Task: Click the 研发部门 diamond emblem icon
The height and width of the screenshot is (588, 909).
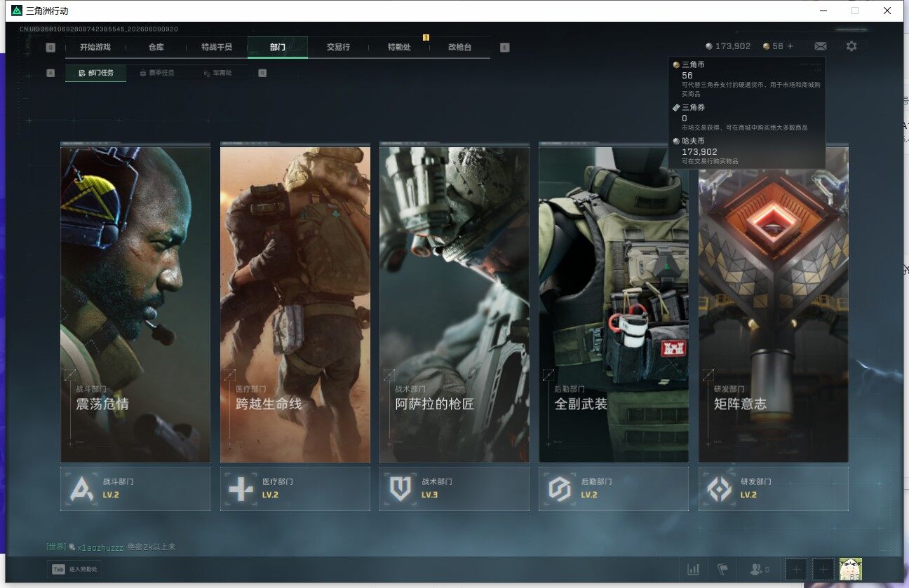Action: [720, 489]
